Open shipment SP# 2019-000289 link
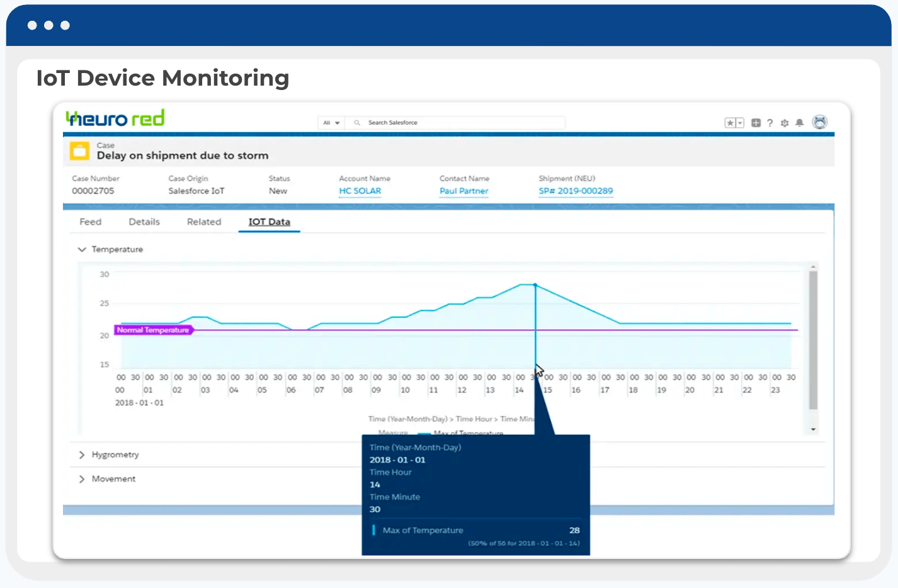Image resolution: width=898 pixels, height=588 pixels. (x=576, y=191)
